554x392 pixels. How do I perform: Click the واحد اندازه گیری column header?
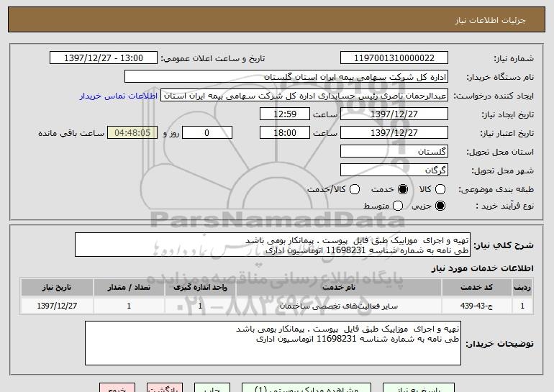(200, 288)
